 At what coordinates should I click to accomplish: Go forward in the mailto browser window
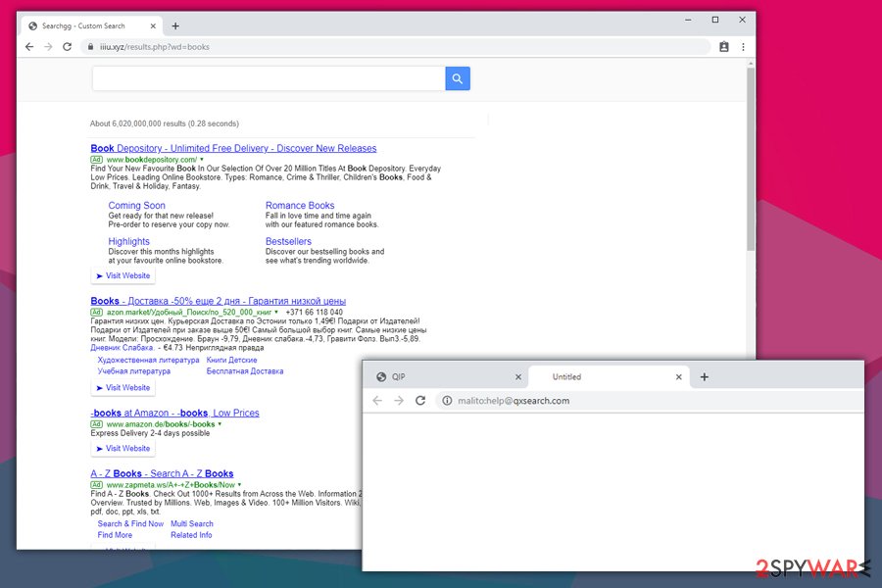tap(399, 401)
